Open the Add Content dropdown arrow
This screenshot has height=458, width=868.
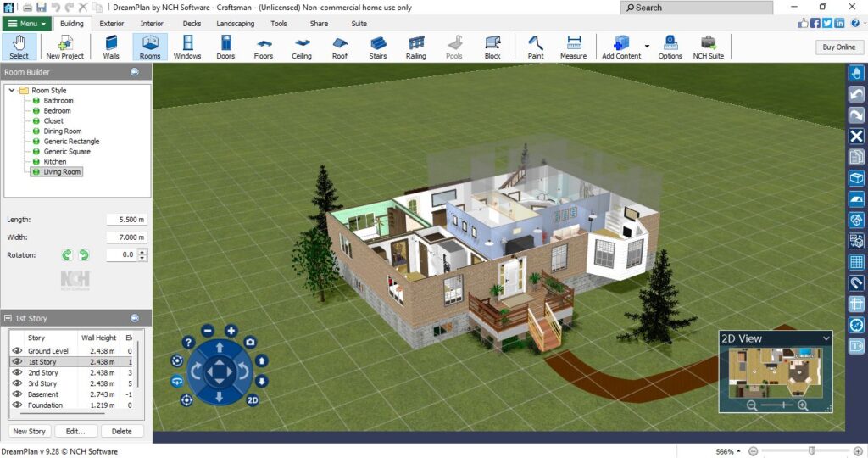[x=647, y=47]
